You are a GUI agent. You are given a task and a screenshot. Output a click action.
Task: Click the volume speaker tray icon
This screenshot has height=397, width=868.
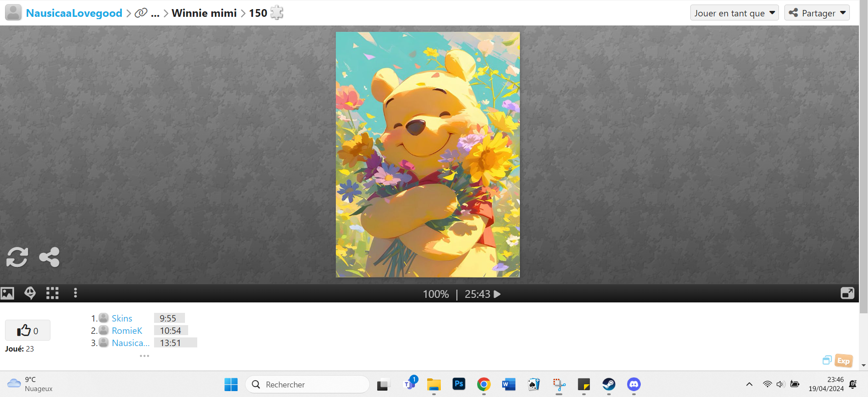[x=781, y=384]
